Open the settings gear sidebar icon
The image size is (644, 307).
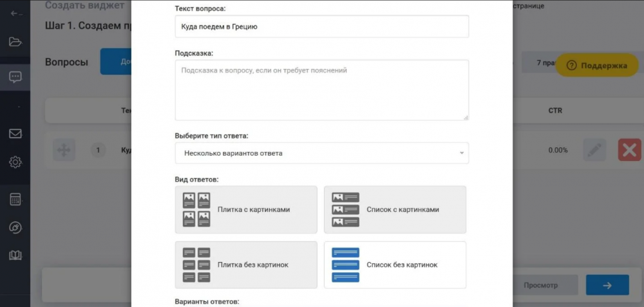(15, 162)
